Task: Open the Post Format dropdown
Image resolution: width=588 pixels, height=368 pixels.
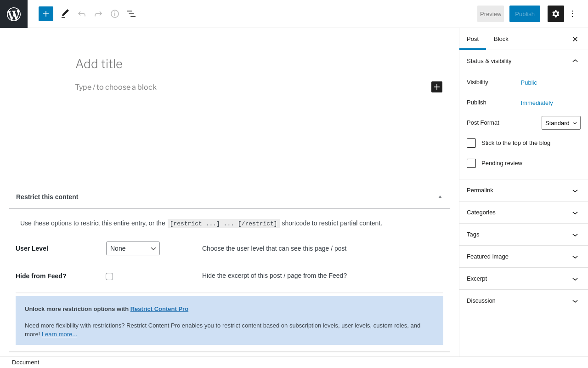Action: click(x=561, y=123)
